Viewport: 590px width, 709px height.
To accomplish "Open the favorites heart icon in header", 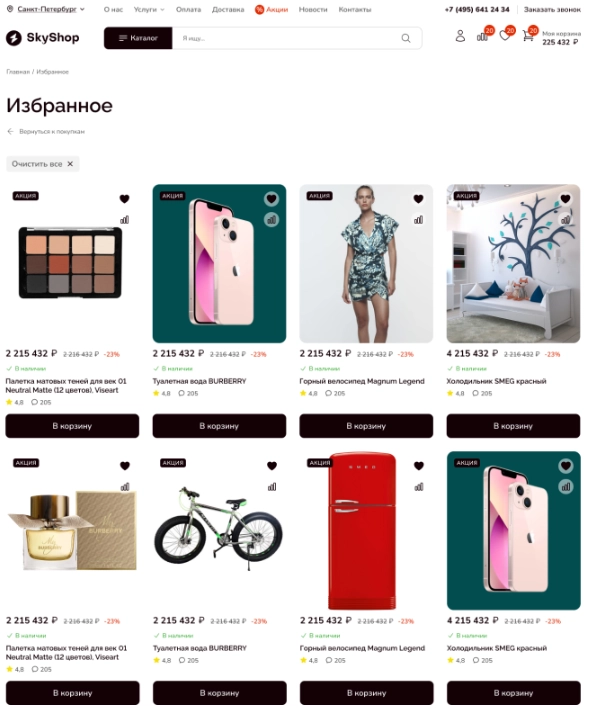I will tap(505, 36).
